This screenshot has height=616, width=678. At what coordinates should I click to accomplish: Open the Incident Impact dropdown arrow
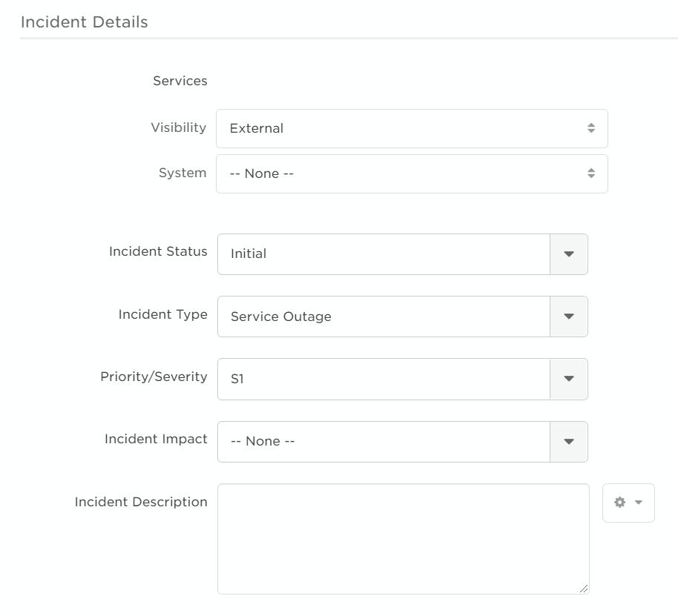[569, 442]
